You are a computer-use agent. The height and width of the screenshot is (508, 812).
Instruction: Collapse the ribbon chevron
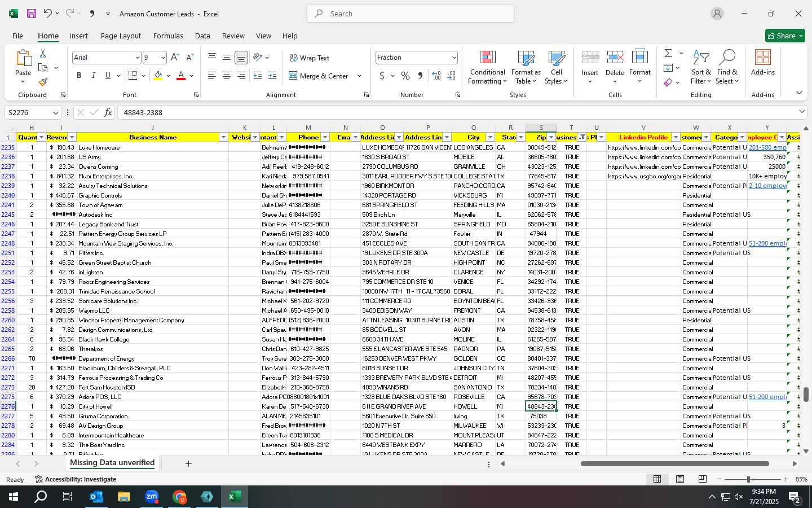[x=799, y=93]
